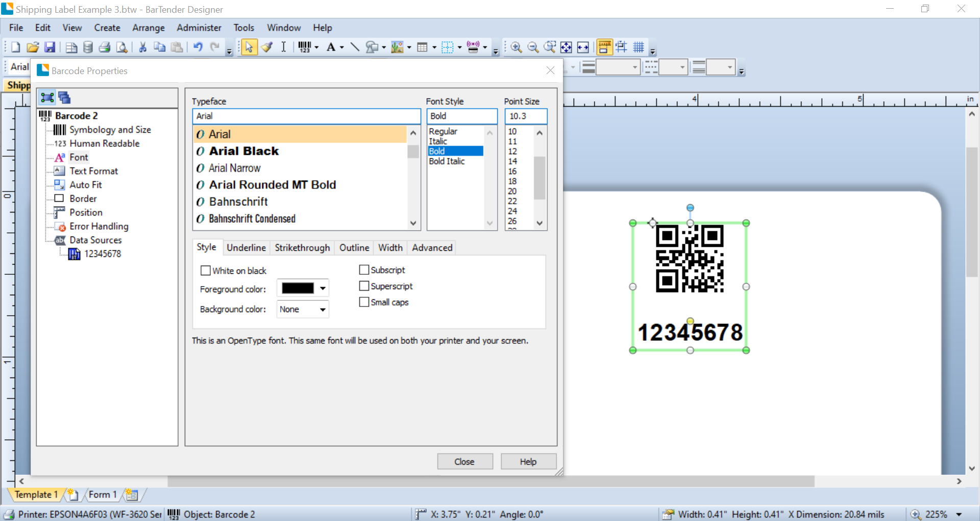
Task: Click the Undo arrow icon
Action: tap(198, 48)
